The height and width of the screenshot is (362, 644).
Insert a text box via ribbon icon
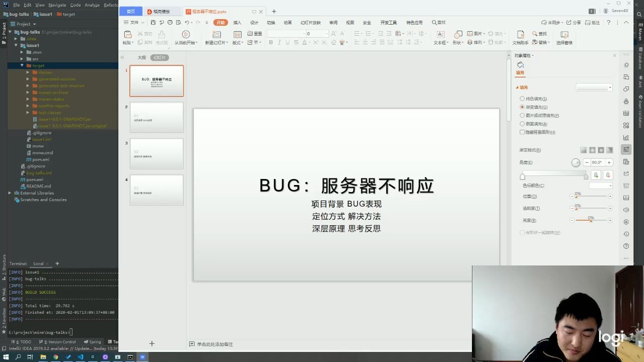click(x=440, y=34)
